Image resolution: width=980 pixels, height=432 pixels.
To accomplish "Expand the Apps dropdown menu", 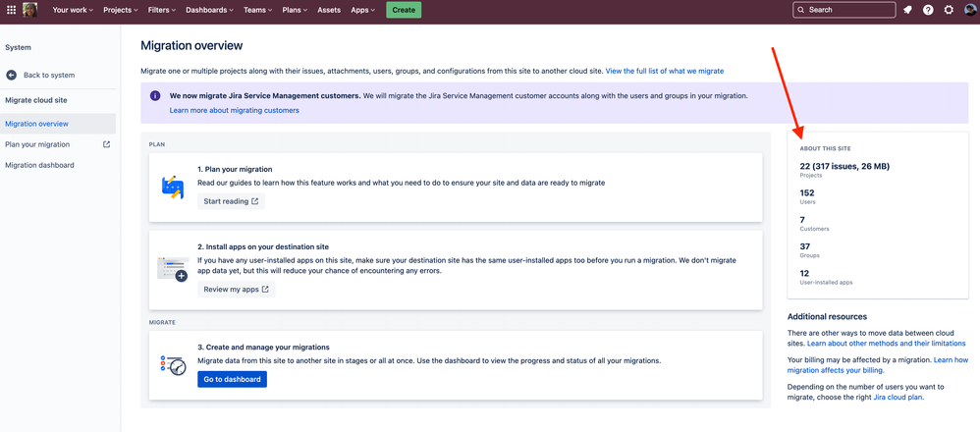I will click(x=363, y=10).
